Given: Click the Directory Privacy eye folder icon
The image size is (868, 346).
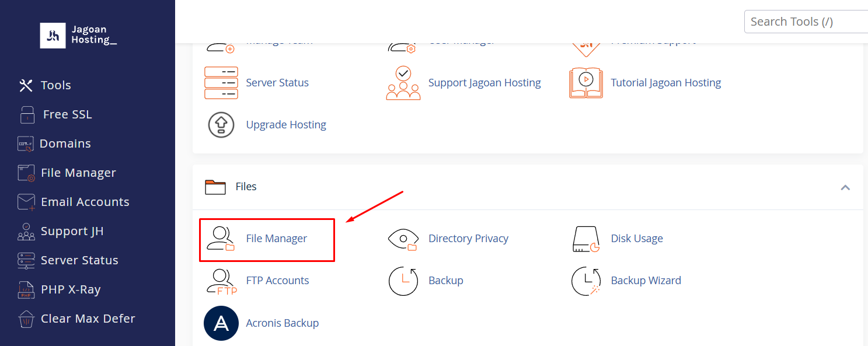Looking at the screenshot, I should [x=403, y=239].
